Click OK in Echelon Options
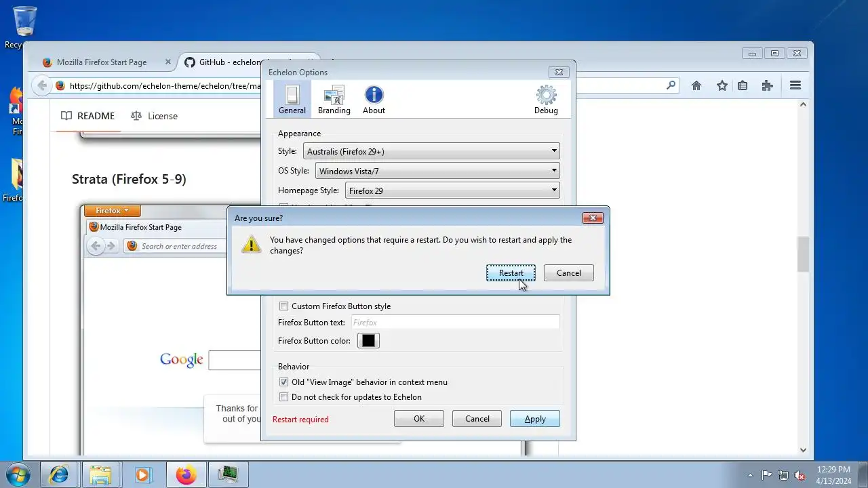Viewport: 868px width, 488px height. click(x=419, y=419)
